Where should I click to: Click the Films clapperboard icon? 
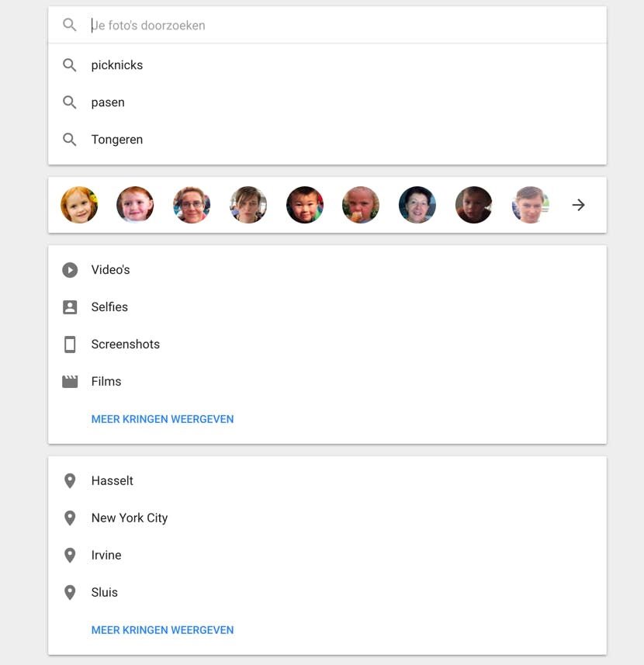tap(70, 382)
